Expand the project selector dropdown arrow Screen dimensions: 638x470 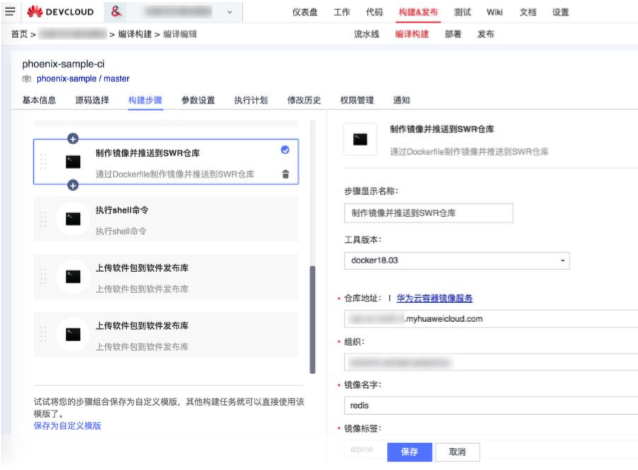click(x=229, y=12)
